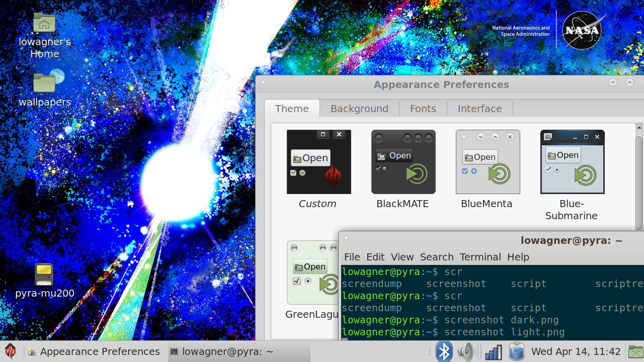Switch to the Fonts tab
Viewport: 644px width, 362px height.
(x=423, y=109)
